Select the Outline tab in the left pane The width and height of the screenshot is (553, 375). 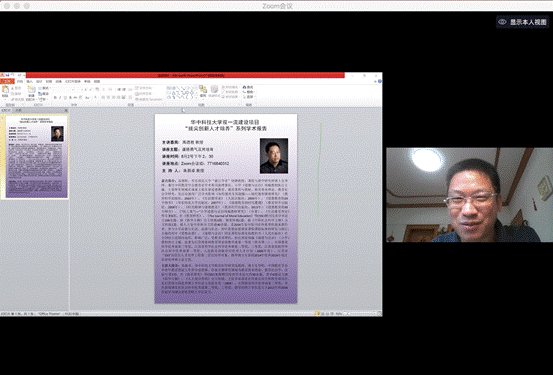click(18, 110)
